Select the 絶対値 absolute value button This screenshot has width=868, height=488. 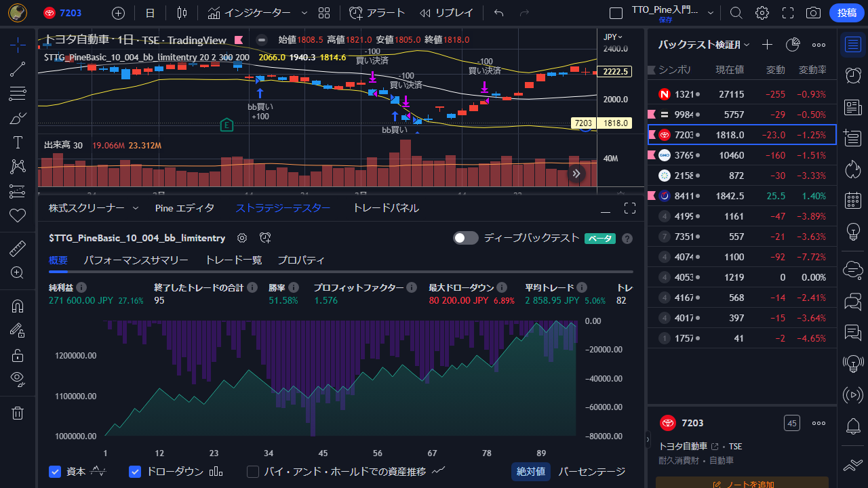[531, 471]
